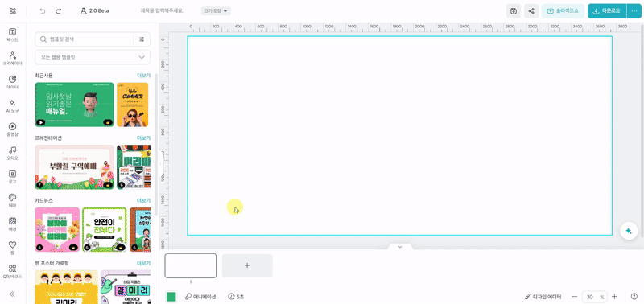Click the save icon button
This screenshot has height=304, width=644.
(513, 11)
